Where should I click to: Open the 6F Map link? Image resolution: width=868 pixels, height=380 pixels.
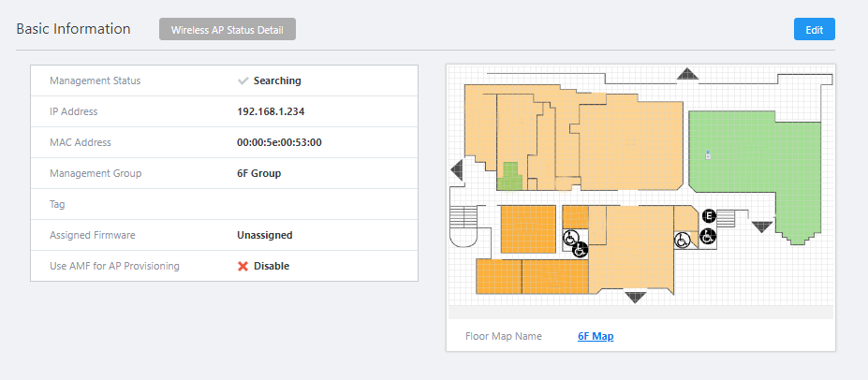pyautogui.click(x=596, y=336)
